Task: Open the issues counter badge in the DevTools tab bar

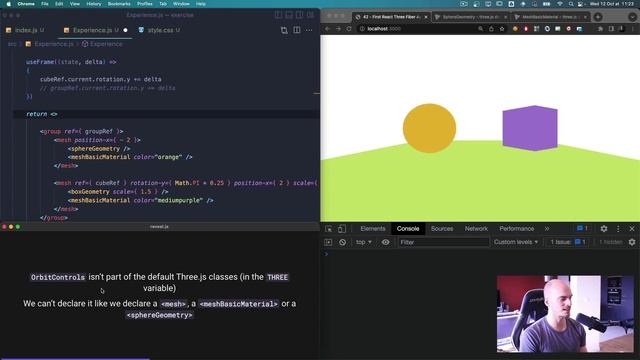Action: tap(582, 229)
